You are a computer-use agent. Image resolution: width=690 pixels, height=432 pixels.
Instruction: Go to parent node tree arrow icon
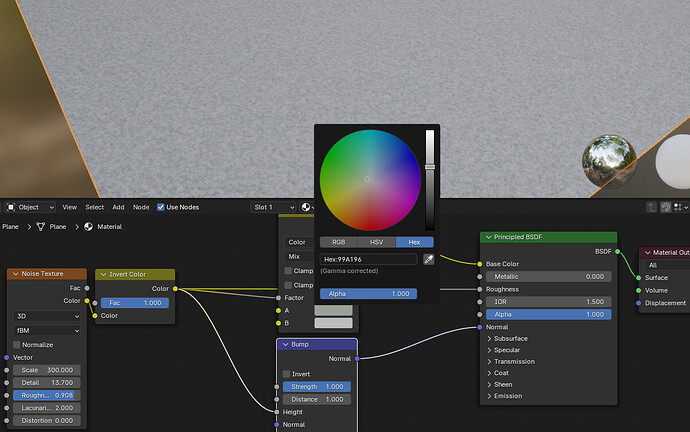651,207
